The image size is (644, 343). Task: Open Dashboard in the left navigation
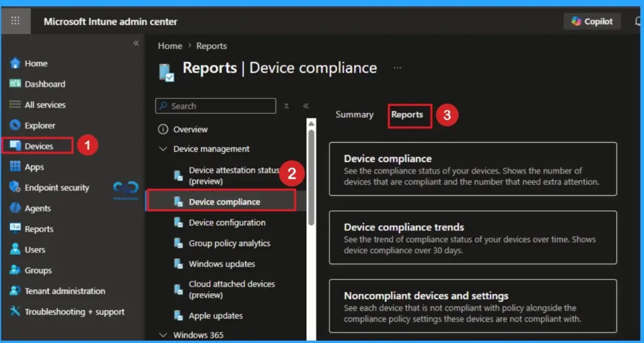[x=45, y=84]
